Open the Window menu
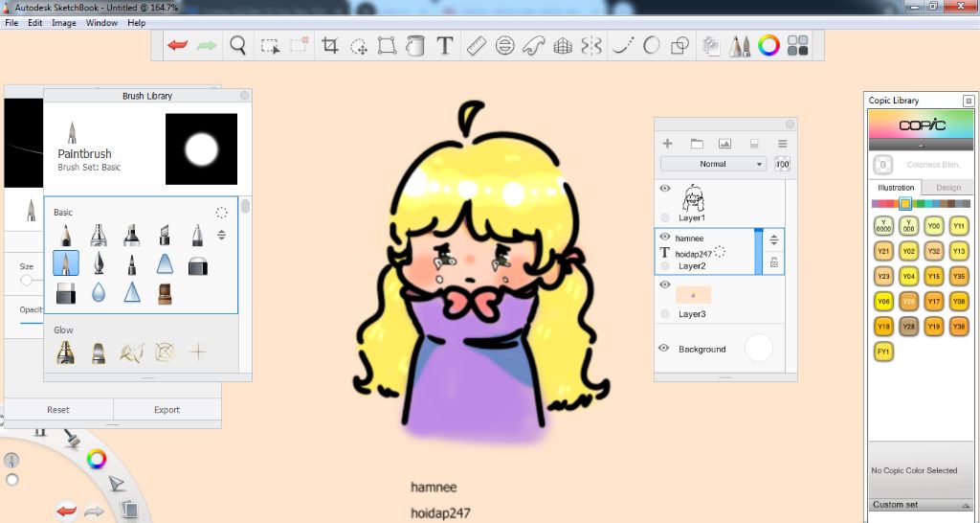980x523 pixels. tap(101, 23)
